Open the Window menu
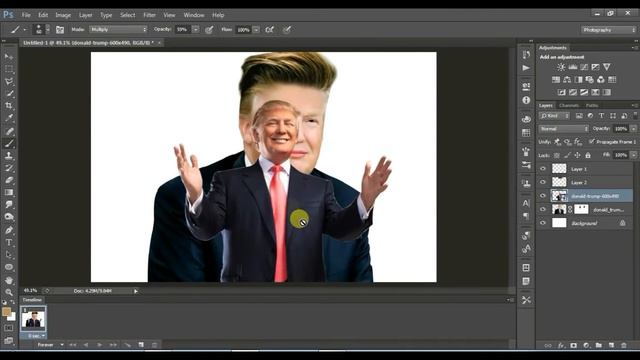The image size is (640, 360). [x=194, y=15]
